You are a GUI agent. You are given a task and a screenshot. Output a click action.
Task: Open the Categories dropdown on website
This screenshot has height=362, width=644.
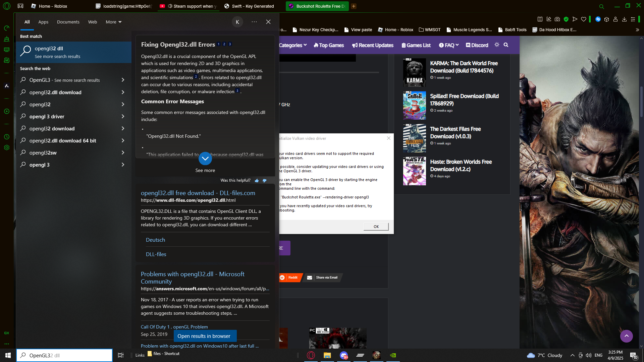coord(293,45)
